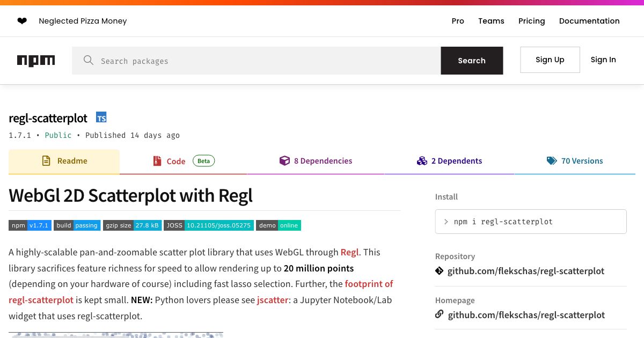Click the link icon under Homepage
The width and height of the screenshot is (644, 338).
click(x=439, y=315)
